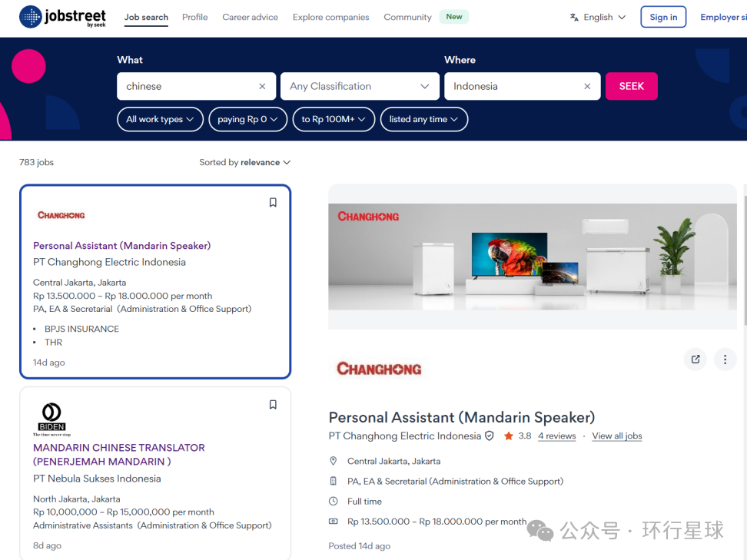Image resolution: width=747 pixels, height=560 pixels.
Task: Click PT Changhong Electric Indonesia in job card
Action: 109,262
